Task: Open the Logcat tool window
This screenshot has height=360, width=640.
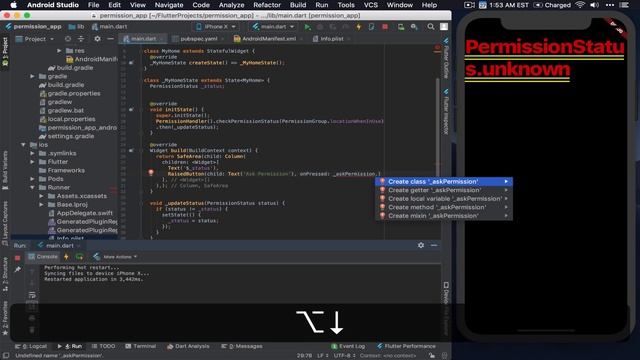Action: point(31,346)
